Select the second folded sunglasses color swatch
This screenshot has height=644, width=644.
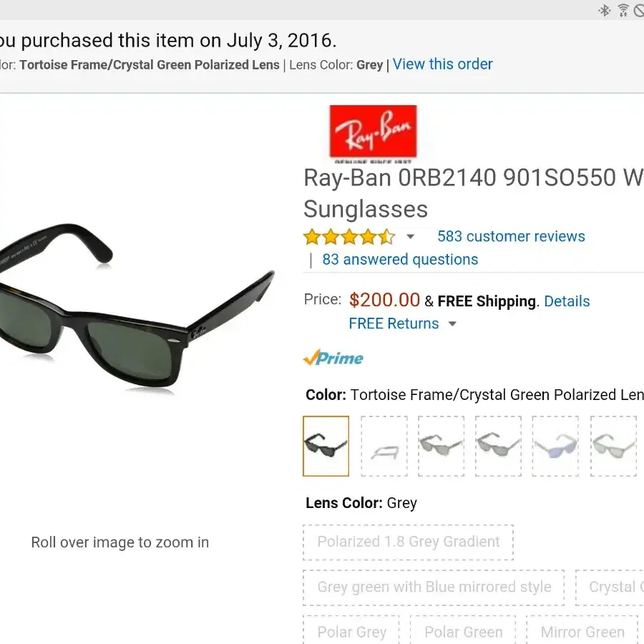point(384,446)
